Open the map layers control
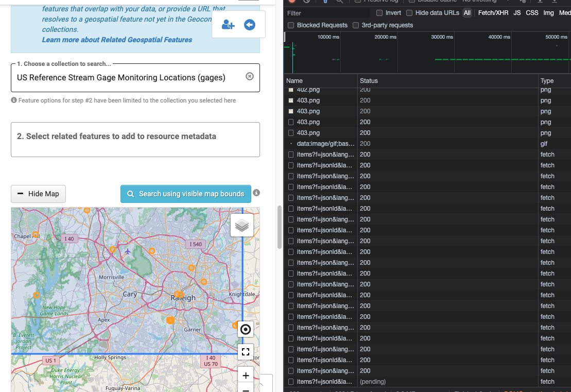Viewport: 571px width, 392px height. 242,226
